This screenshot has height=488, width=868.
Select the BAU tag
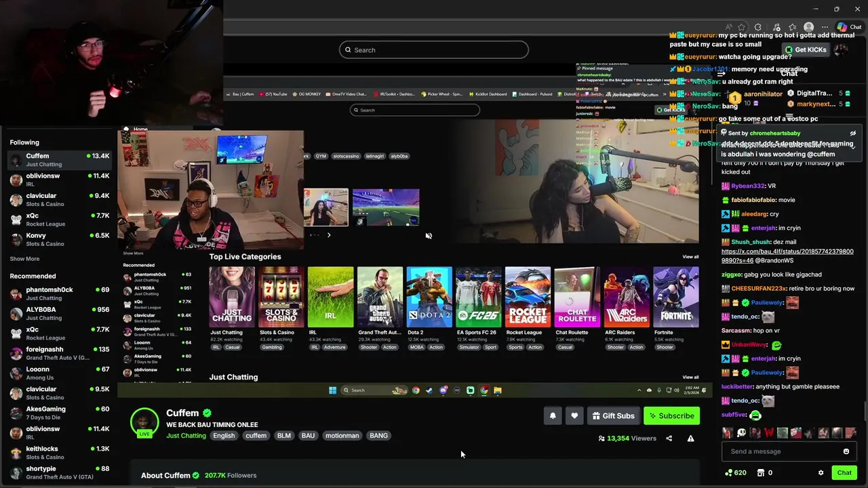coord(308,436)
